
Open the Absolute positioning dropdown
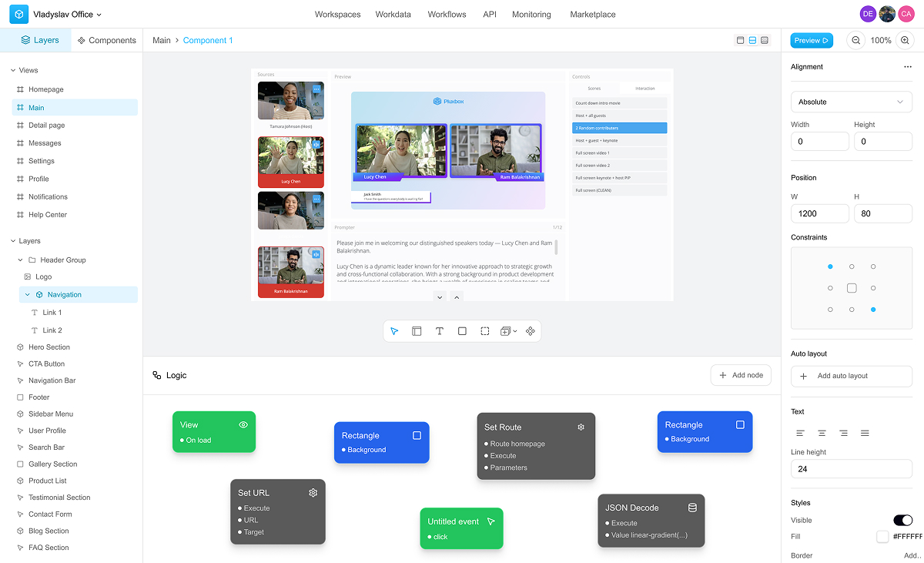[851, 102]
